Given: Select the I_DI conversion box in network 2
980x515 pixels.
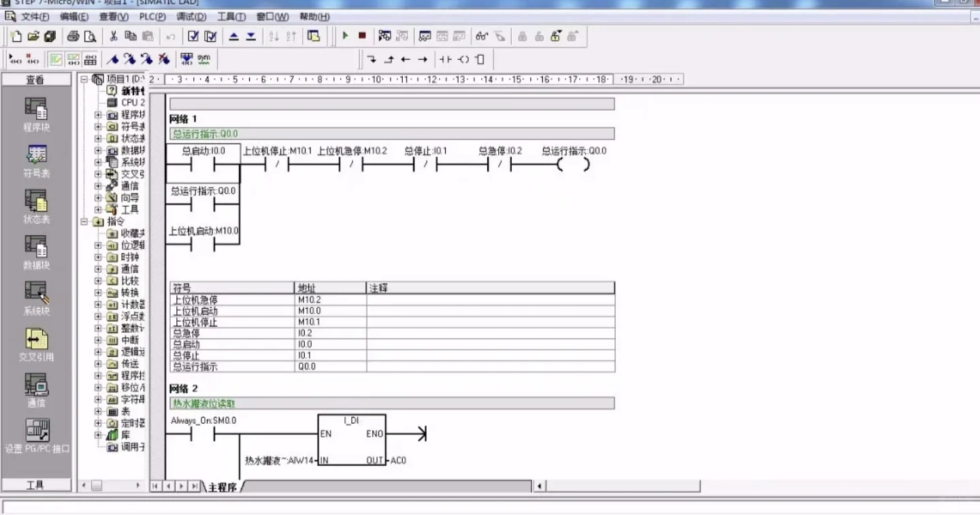Looking at the screenshot, I should [352, 439].
